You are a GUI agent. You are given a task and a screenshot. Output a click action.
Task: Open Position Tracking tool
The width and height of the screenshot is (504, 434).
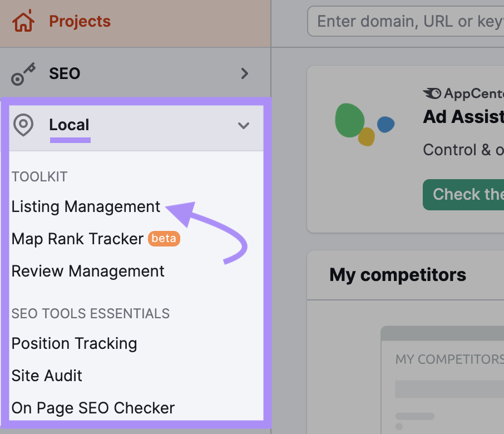tap(74, 343)
